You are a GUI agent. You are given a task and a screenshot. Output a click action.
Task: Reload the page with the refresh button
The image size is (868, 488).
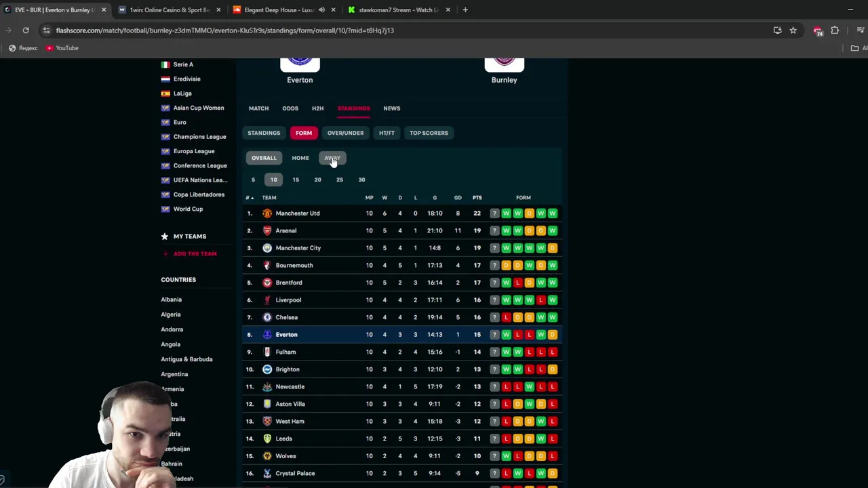point(26,30)
